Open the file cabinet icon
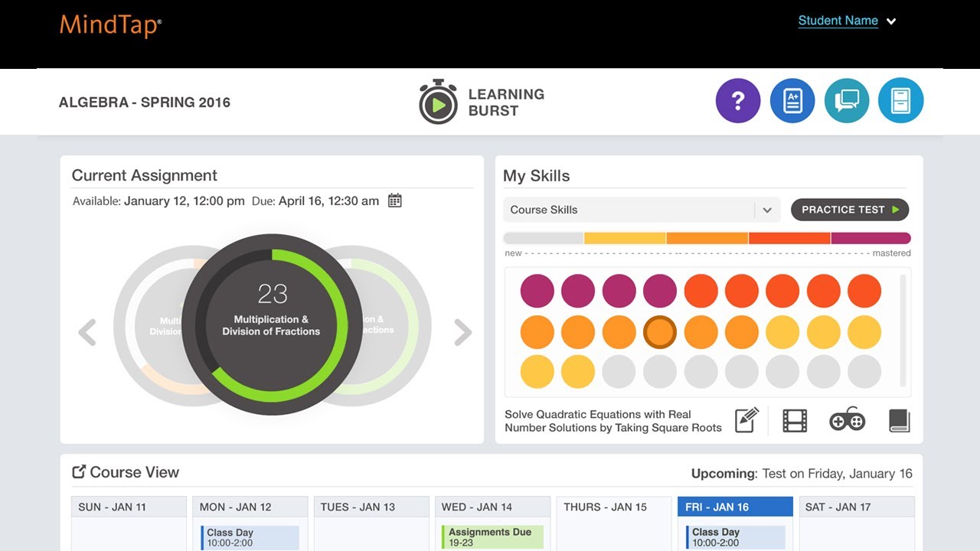 [901, 101]
